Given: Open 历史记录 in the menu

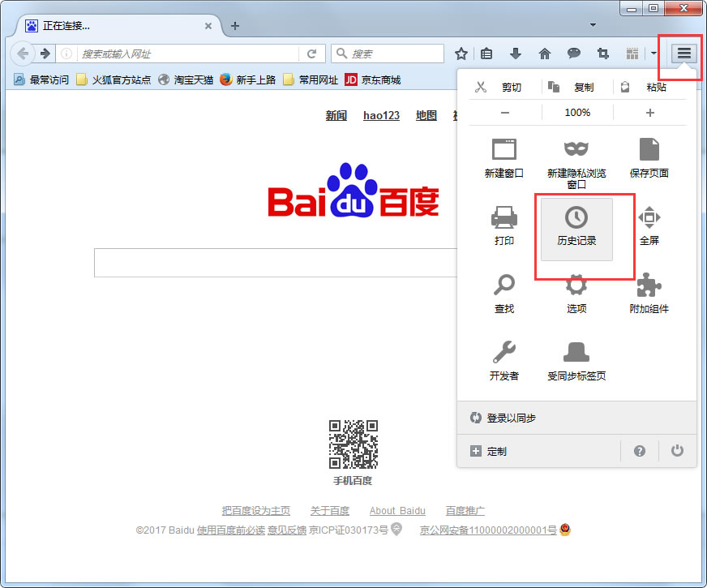Looking at the screenshot, I should click(576, 229).
